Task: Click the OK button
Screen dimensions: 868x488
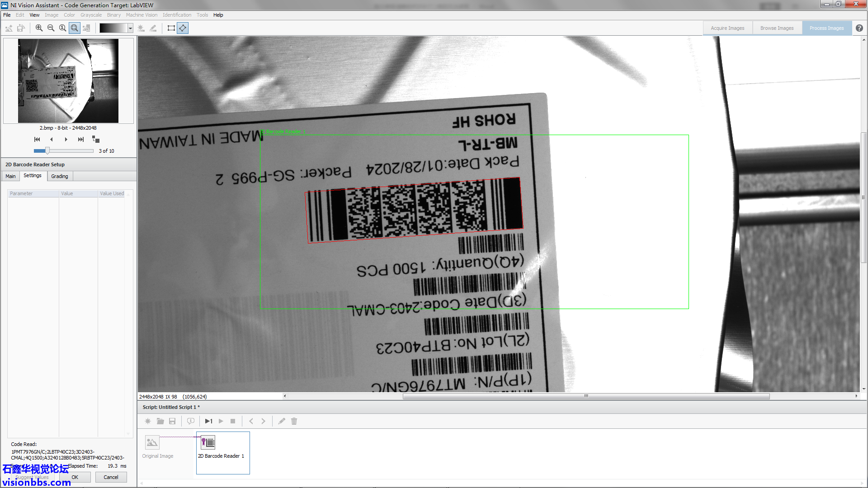Action: tap(75, 477)
